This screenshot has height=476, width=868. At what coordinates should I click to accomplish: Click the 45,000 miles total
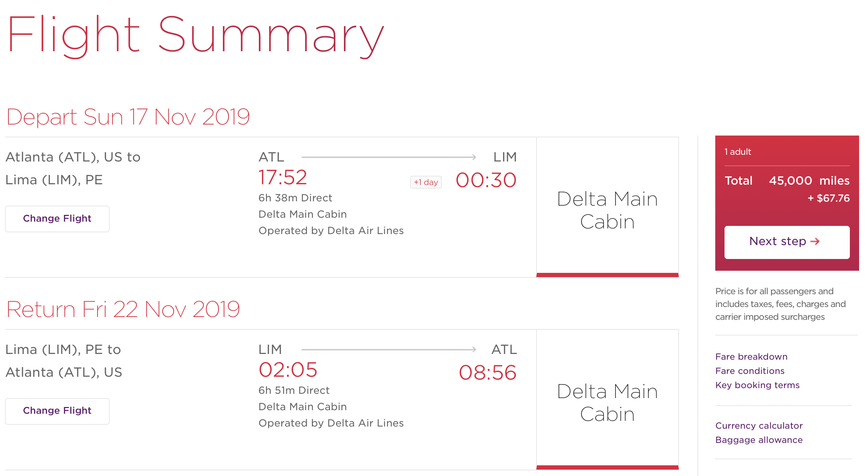(x=809, y=181)
